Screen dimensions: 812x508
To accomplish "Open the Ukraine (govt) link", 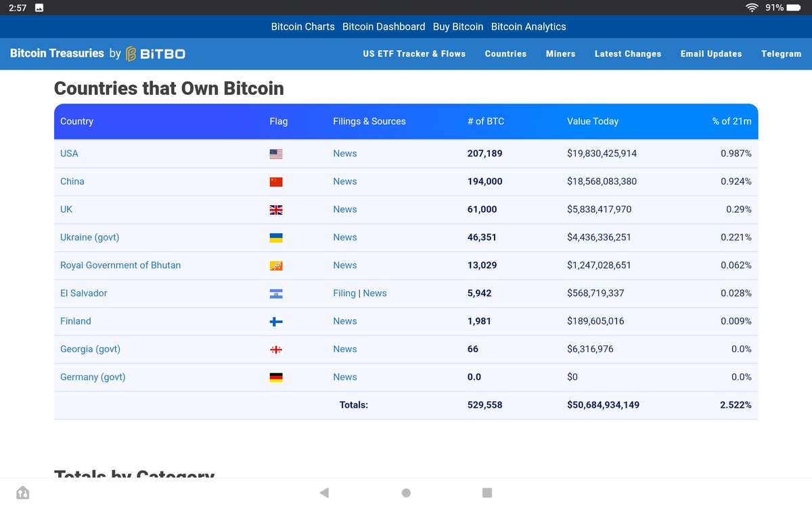I will pos(89,238).
